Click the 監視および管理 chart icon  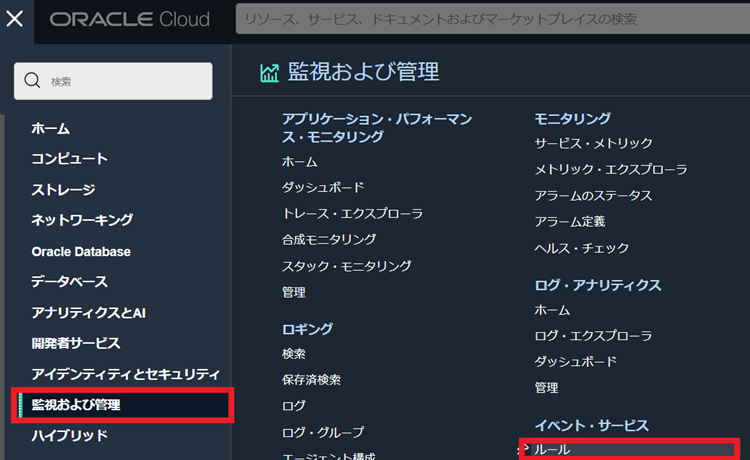[x=269, y=72]
